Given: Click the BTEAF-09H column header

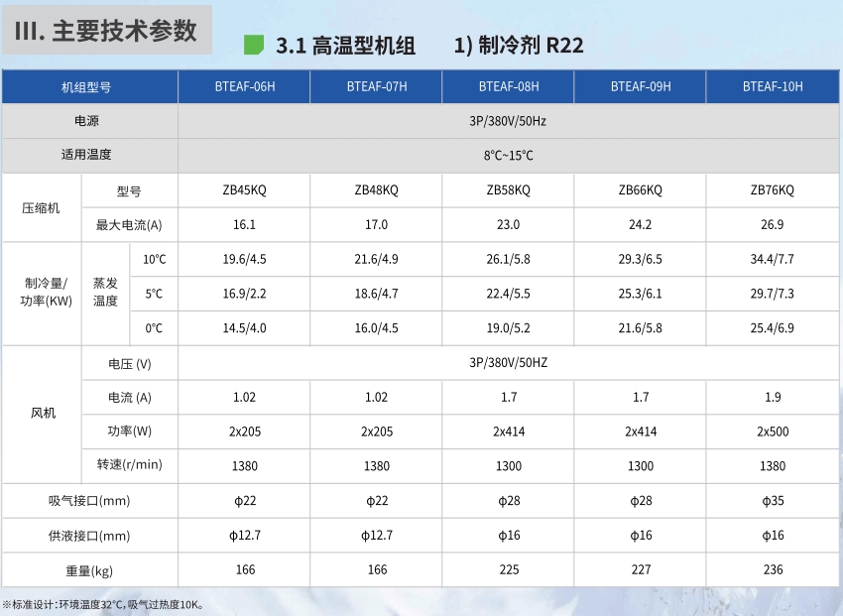Looking at the screenshot, I should (641, 87).
